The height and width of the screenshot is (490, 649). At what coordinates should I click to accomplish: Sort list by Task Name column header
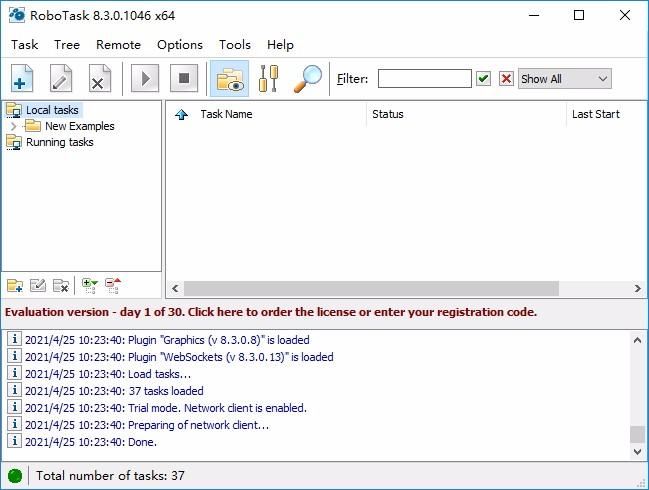click(x=226, y=114)
